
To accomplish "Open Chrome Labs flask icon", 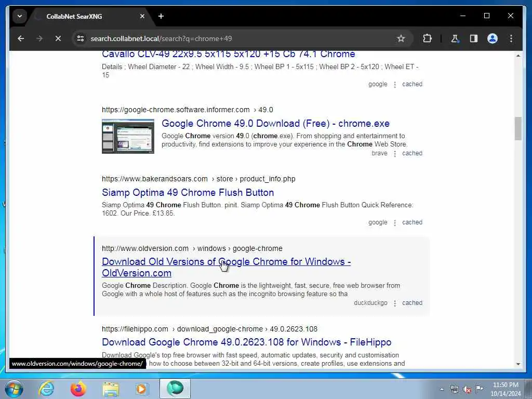I will pyautogui.click(x=455, y=38).
